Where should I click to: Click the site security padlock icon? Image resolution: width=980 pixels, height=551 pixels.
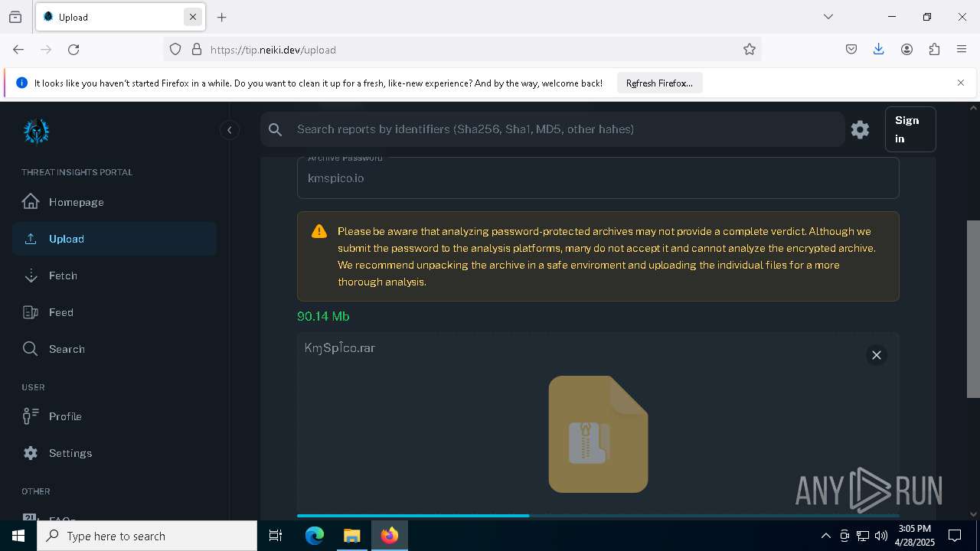point(197,49)
